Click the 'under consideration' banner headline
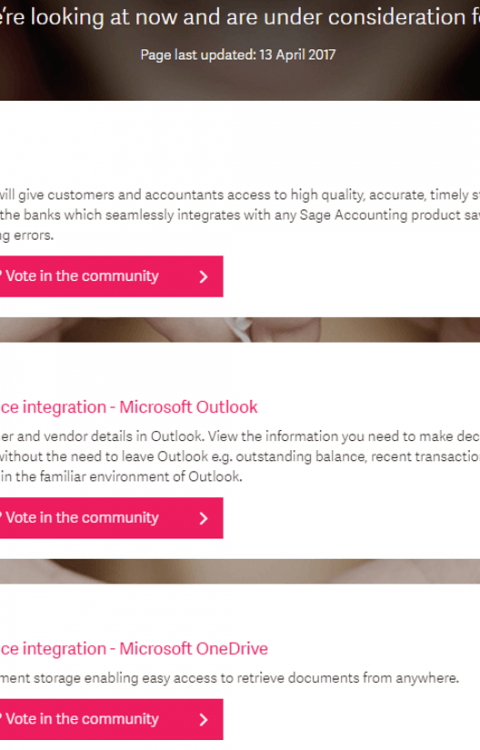Viewport: 480px width, 750px height. 240,17
